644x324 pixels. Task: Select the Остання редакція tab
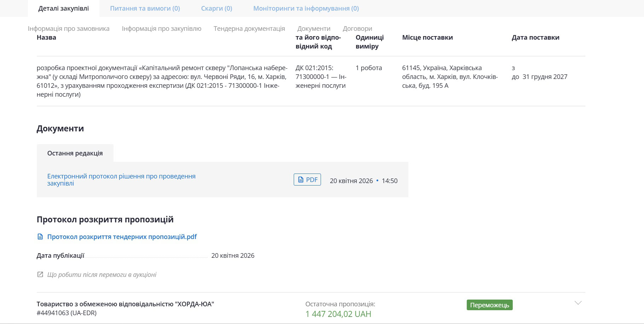(x=75, y=153)
